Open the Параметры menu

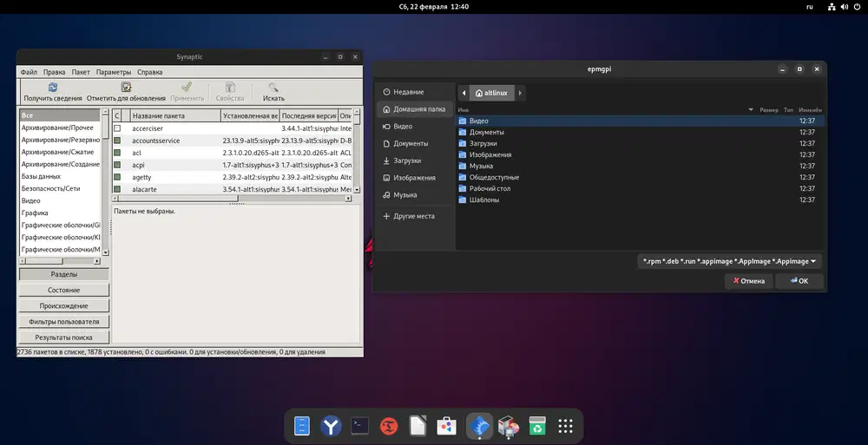114,72
